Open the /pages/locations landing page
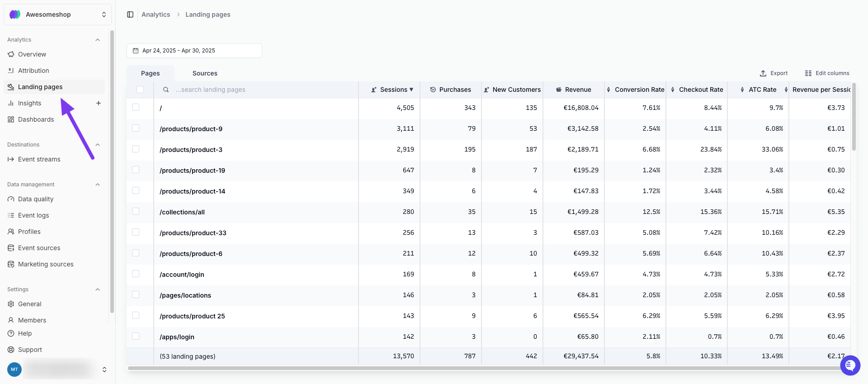Image resolution: width=868 pixels, height=384 pixels. (185, 295)
